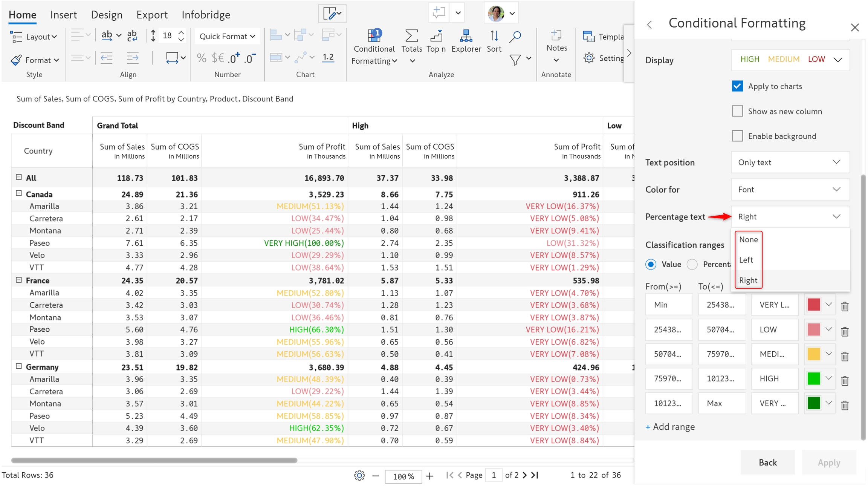868x487 pixels.
Task: Uncheck Apply to charts
Action: coord(737,86)
